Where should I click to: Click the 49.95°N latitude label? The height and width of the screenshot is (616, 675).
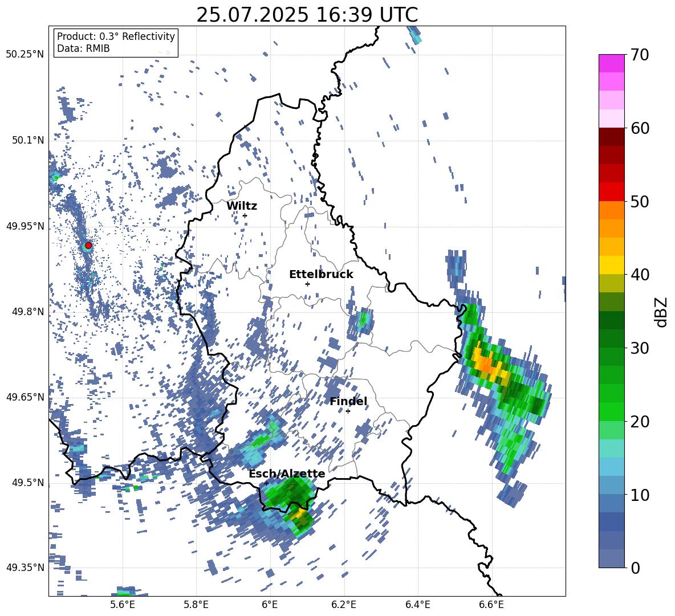click(25, 226)
